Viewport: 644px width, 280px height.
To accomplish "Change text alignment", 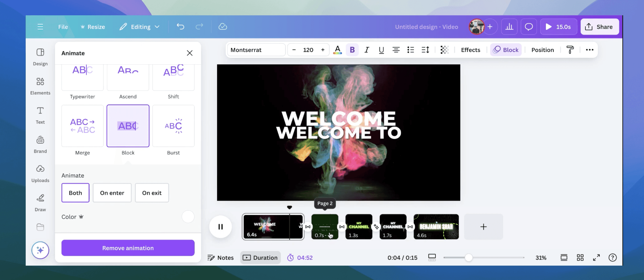I will [396, 50].
